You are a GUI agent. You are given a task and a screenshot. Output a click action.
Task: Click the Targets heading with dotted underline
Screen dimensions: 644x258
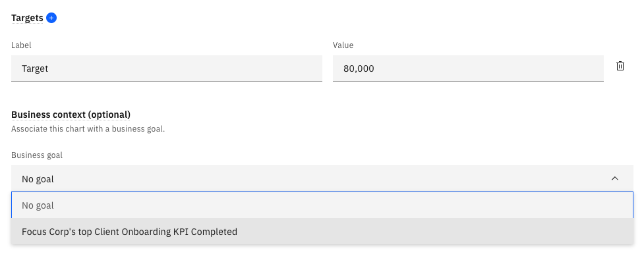[27, 18]
